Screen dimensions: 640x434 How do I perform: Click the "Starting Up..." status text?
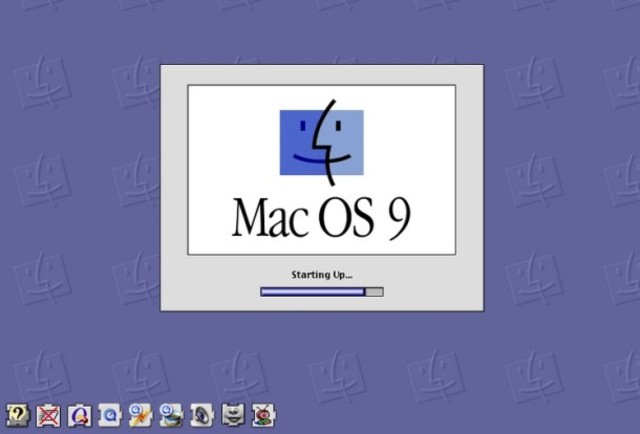322,275
